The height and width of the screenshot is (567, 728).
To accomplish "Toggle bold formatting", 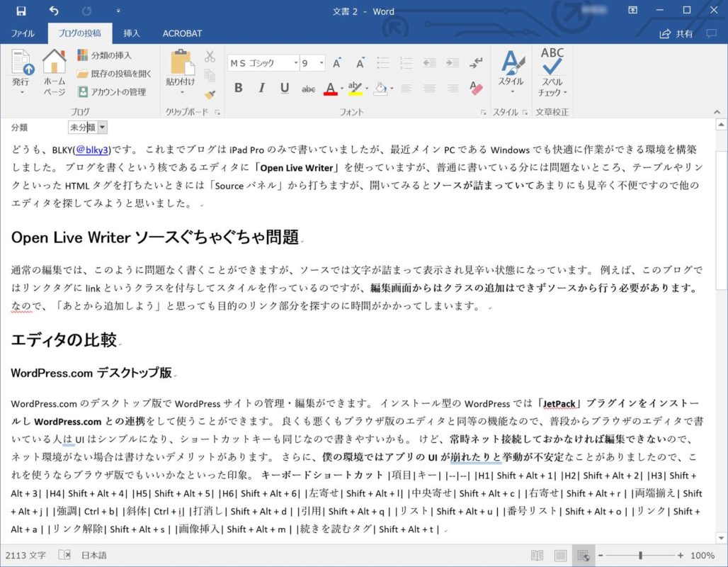I will click(x=239, y=87).
